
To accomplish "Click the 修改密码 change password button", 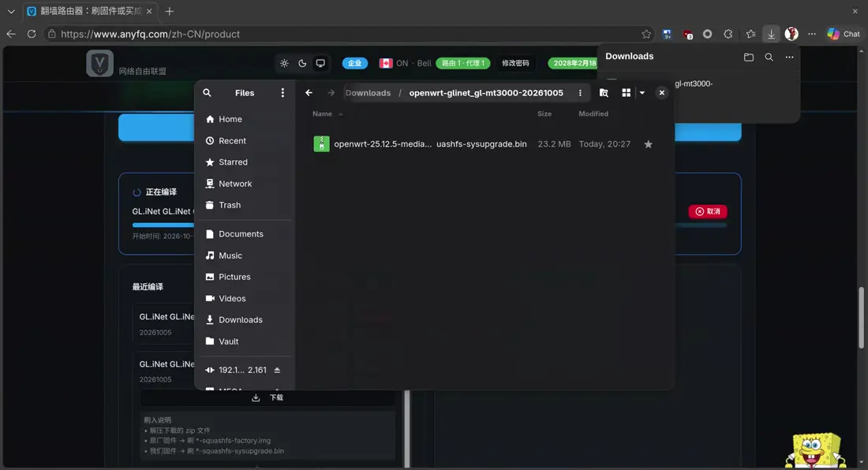I will (x=515, y=63).
